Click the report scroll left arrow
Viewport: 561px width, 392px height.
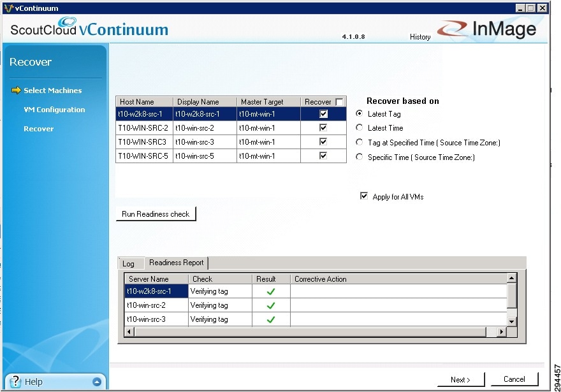coord(129,332)
